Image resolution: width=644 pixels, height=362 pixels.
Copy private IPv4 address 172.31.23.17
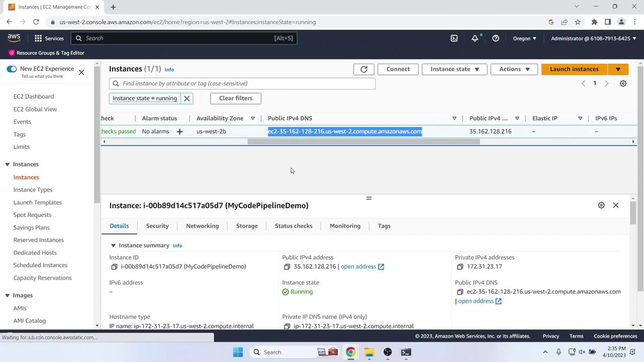[x=460, y=266]
